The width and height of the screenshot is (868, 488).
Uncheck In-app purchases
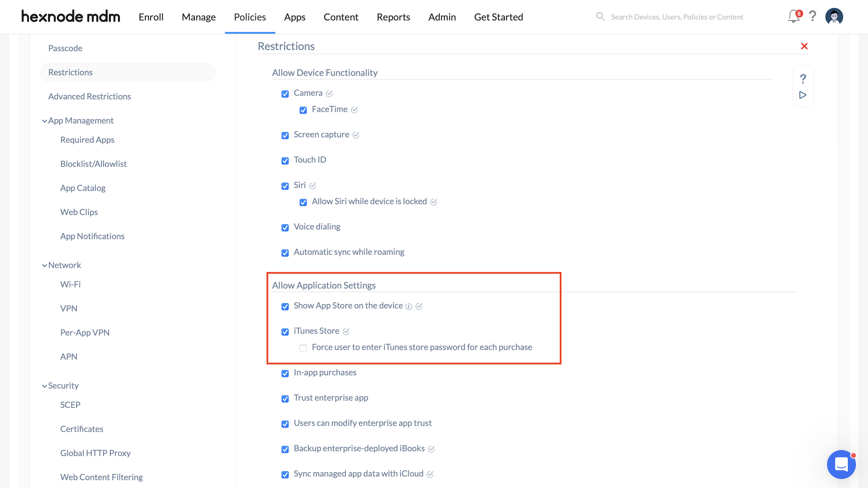(285, 374)
